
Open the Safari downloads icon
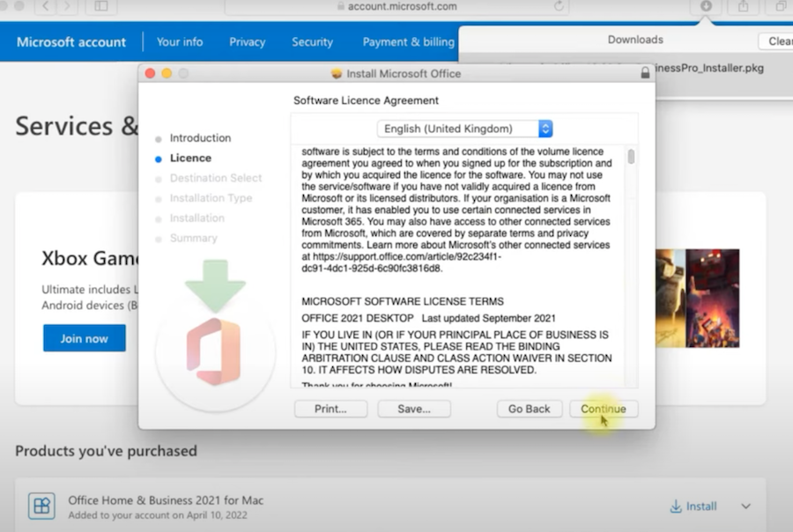pyautogui.click(x=706, y=6)
